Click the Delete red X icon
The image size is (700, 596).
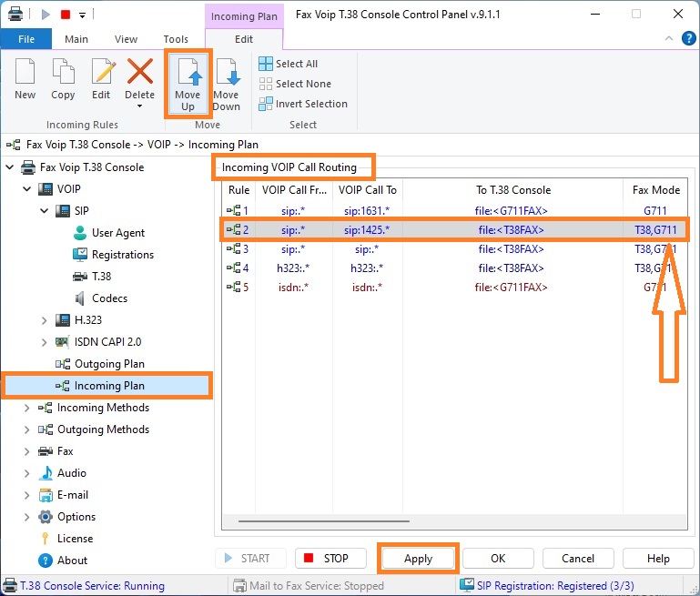[140, 71]
